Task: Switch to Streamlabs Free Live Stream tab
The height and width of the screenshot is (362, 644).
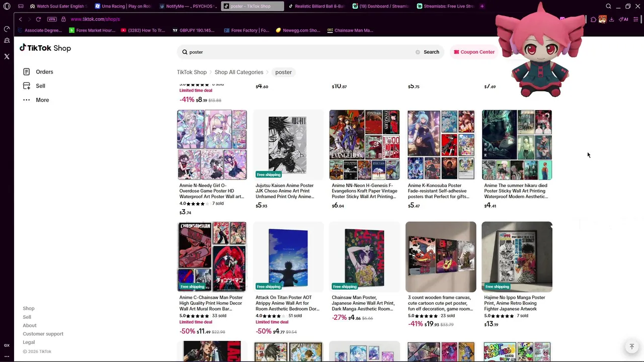Action: coord(445,6)
